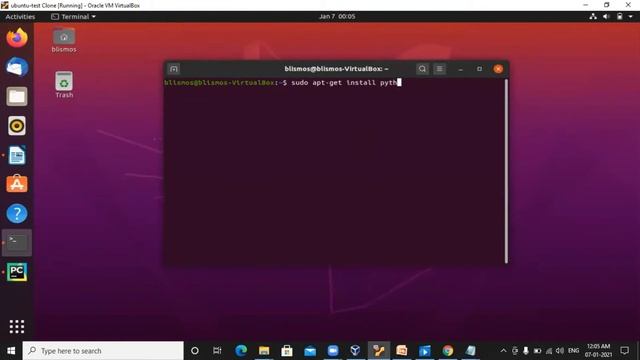Screen dimensions: 640x360
Task: Open Mail app from taskbar
Action: [310, 351]
